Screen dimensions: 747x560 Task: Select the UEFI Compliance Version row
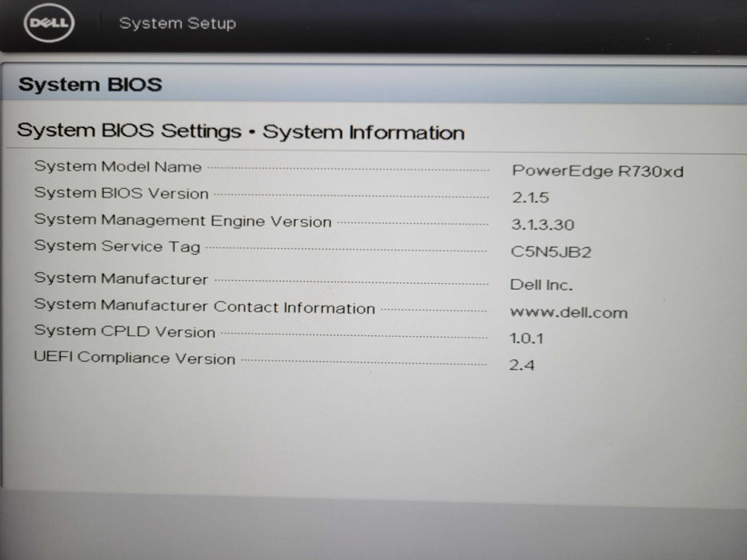tap(135, 358)
